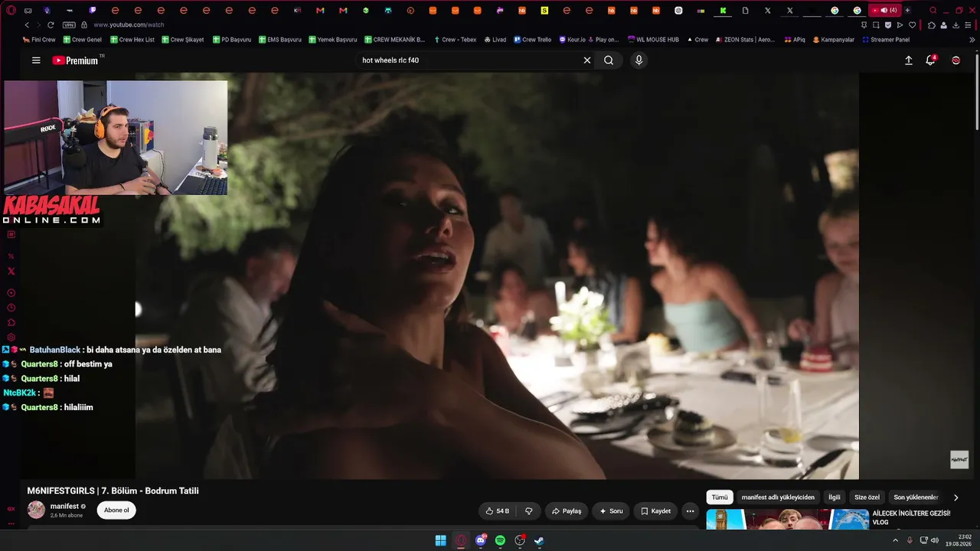Open the Windows Start menu
Viewport: 980px width, 551px height.
point(441,540)
